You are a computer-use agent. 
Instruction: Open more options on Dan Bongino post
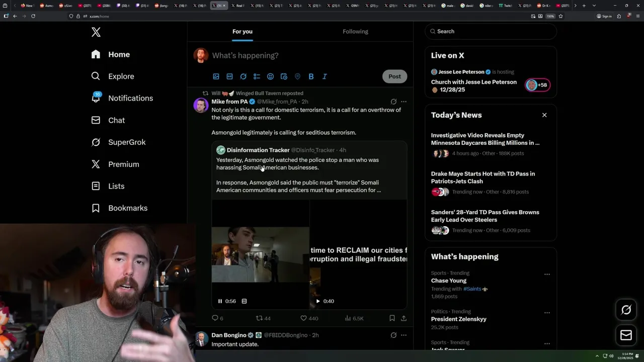(404, 335)
